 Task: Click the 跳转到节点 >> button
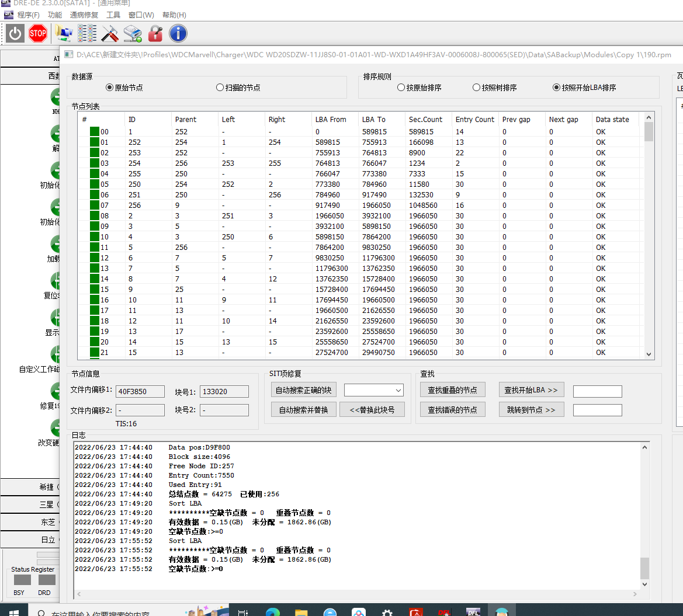[x=532, y=410]
